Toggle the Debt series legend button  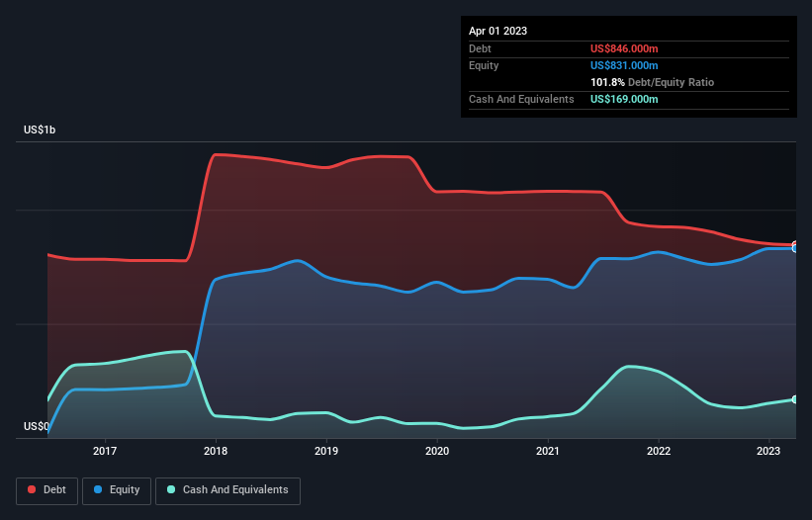tap(46, 490)
